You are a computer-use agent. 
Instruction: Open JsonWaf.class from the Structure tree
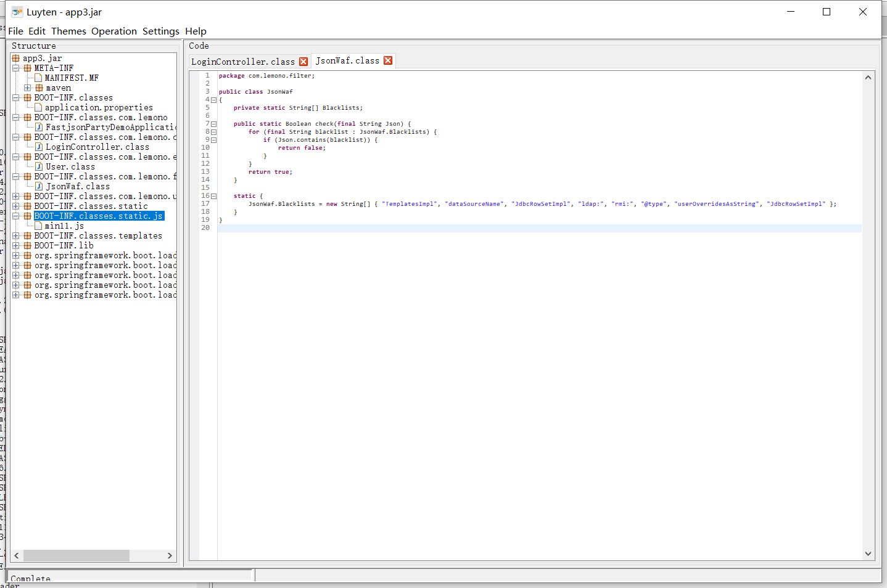pyautogui.click(x=78, y=186)
